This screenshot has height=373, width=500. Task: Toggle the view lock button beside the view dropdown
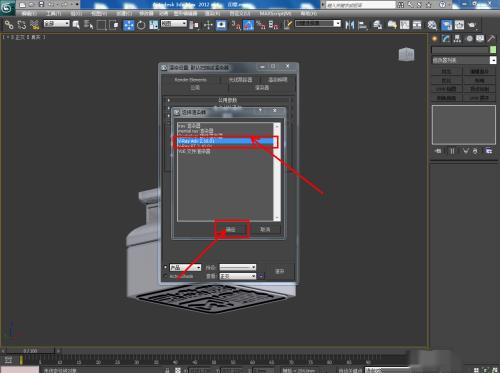[x=261, y=276]
